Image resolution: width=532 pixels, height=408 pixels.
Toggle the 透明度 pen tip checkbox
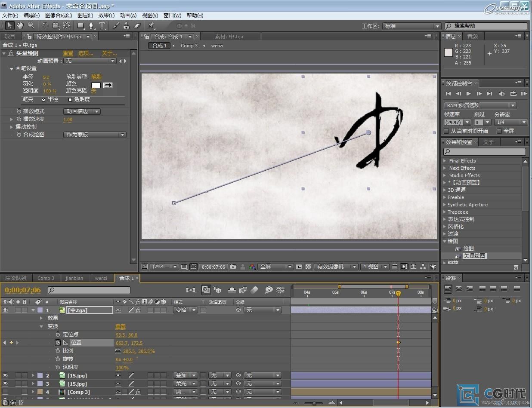(x=70, y=99)
